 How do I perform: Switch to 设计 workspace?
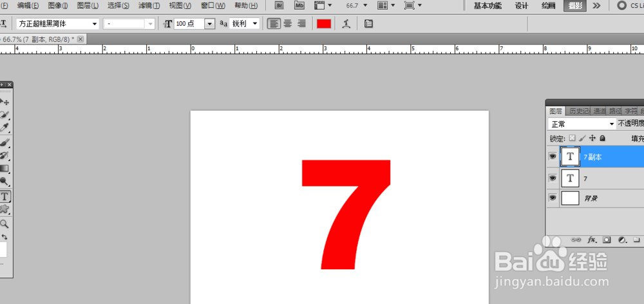click(522, 5)
